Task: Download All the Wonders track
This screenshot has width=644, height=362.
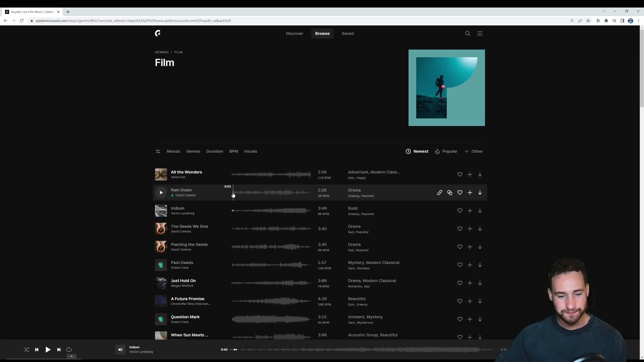Action: pos(480,174)
